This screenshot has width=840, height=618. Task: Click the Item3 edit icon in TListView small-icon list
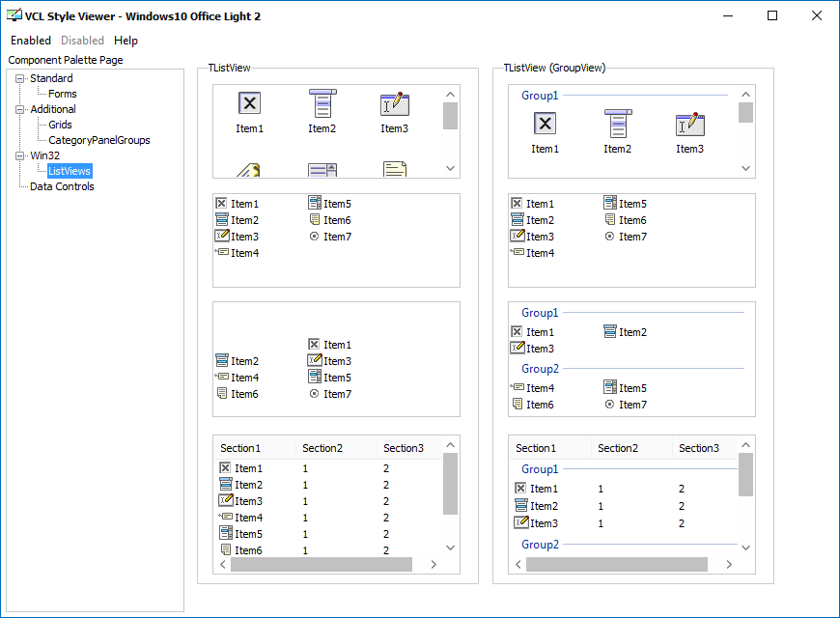(222, 236)
